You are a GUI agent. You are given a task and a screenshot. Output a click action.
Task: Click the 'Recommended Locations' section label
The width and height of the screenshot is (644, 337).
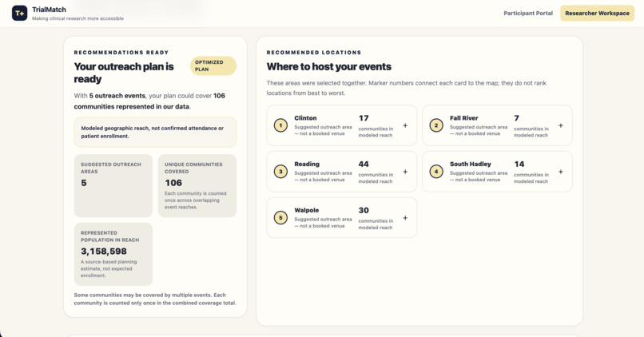click(x=314, y=53)
